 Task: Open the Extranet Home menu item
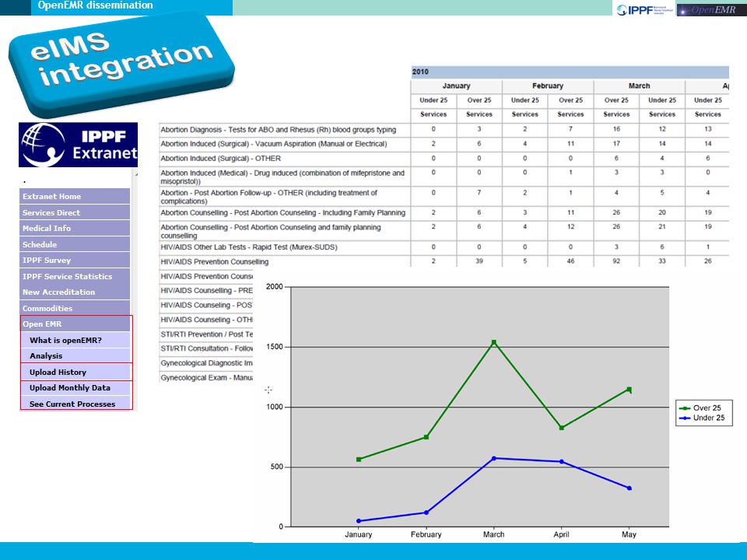[x=75, y=196]
